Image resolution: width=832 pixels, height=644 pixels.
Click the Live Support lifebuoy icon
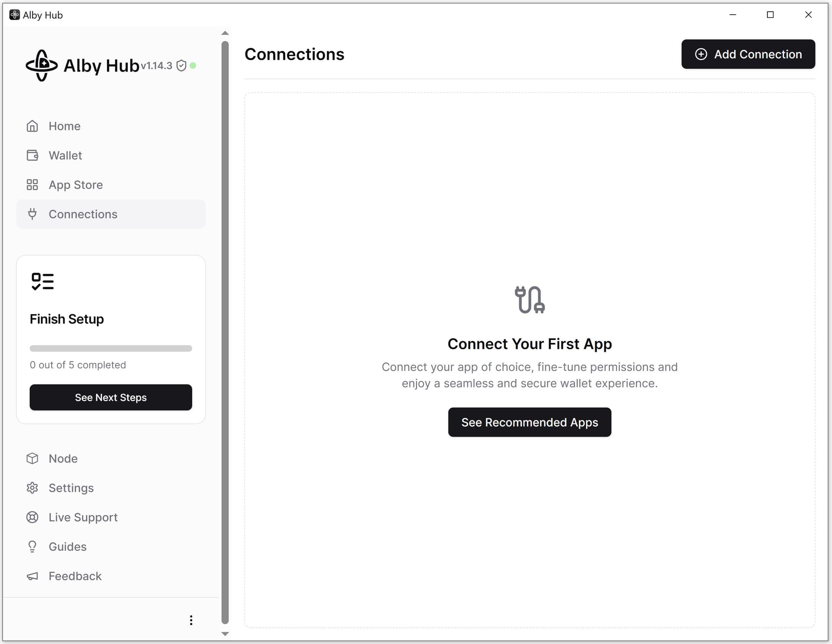32,517
